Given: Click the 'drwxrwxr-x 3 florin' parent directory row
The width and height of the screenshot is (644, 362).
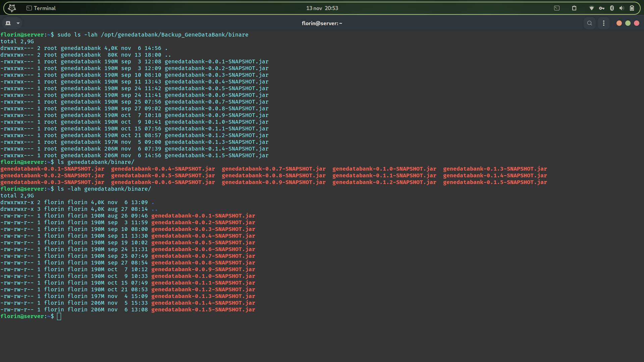Looking at the screenshot, I should pos(79,209).
